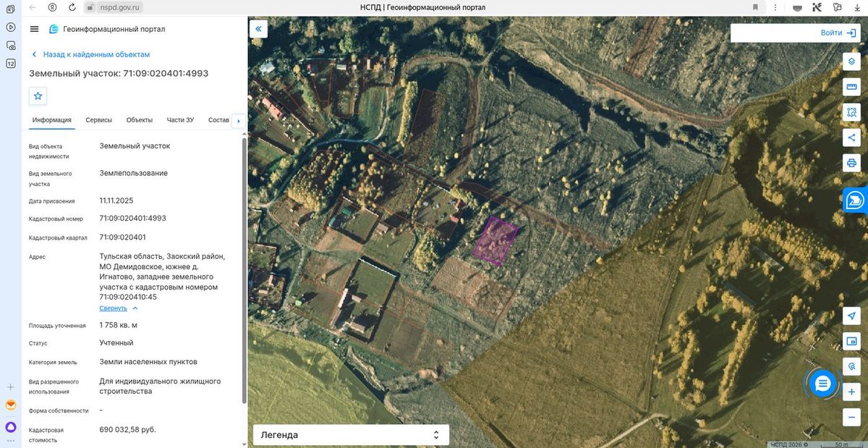Open the hamburger menu of the Geoportal
This screenshot has width=868, height=448.
click(x=34, y=29)
